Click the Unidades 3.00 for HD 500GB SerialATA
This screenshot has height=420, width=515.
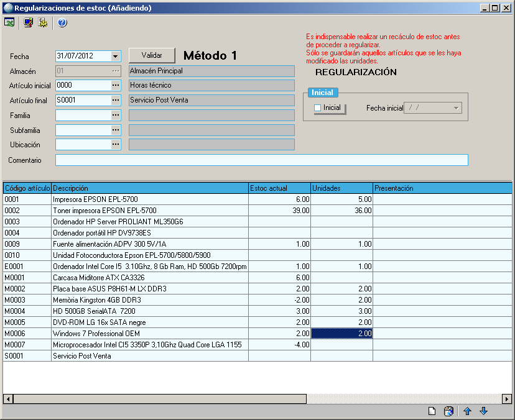pos(342,311)
